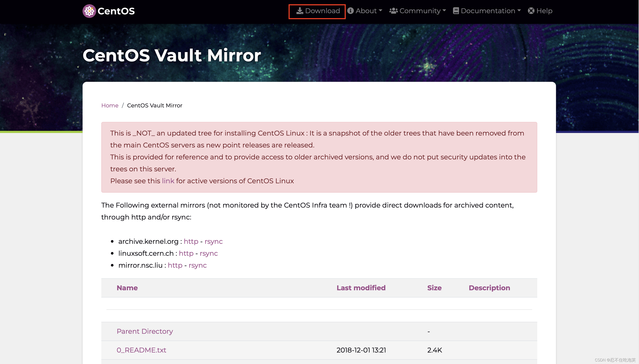
Task: Open archive.kernel.org rsync mirror
Action: pos(213,241)
